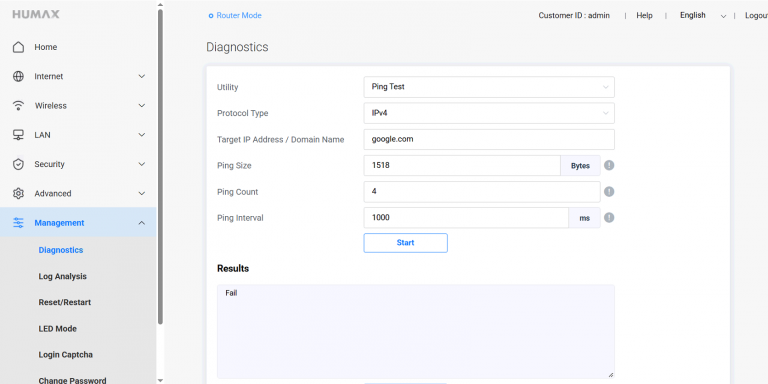Image resolution: width=768 pixels, height=384 pixels.
Task: Click the Bytes unit label
Action: [x=580, y=166]
